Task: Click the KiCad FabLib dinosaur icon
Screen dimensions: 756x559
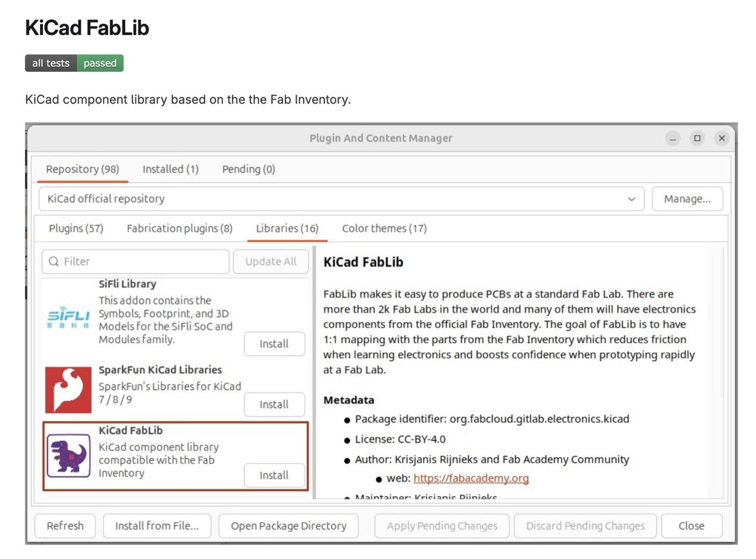Action: click(x=69, y=455)
